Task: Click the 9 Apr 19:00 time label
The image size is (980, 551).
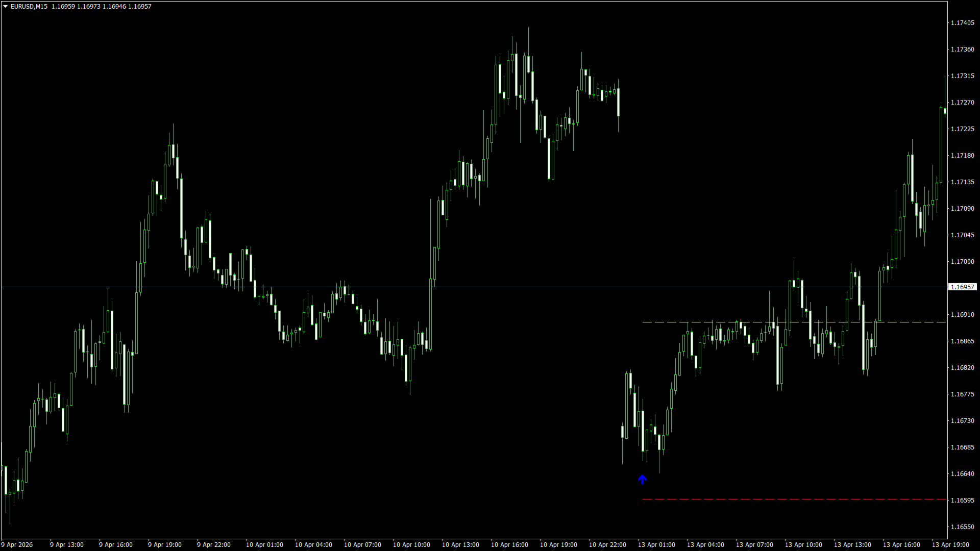Action: click(x=165, y=545)
